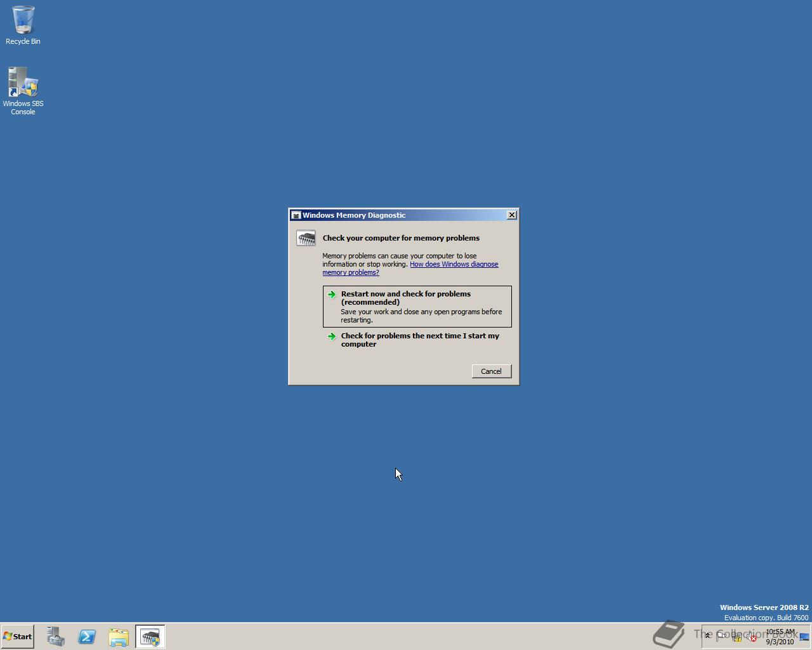Open the Recycle Bin desktop icon
The image size is (812, 650).
pos(23,25)
